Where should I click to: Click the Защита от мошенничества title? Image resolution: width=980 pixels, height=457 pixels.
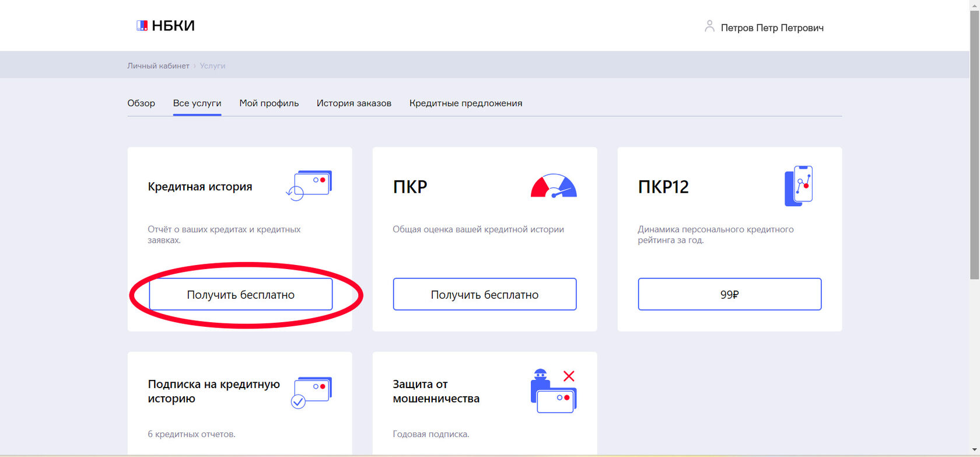[436, 392]
